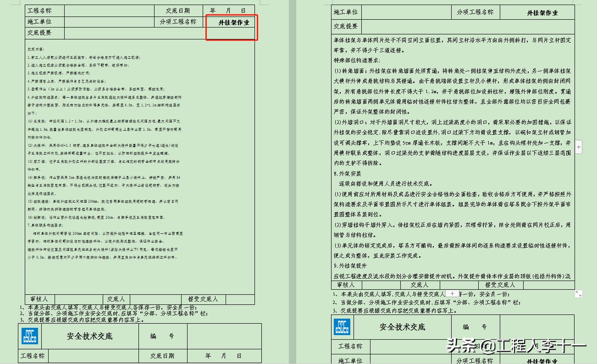Image resolution: width=597 pixels, height=364 pixels.
Task: Click the 审核人 row on left page
Action: point(39,299)
